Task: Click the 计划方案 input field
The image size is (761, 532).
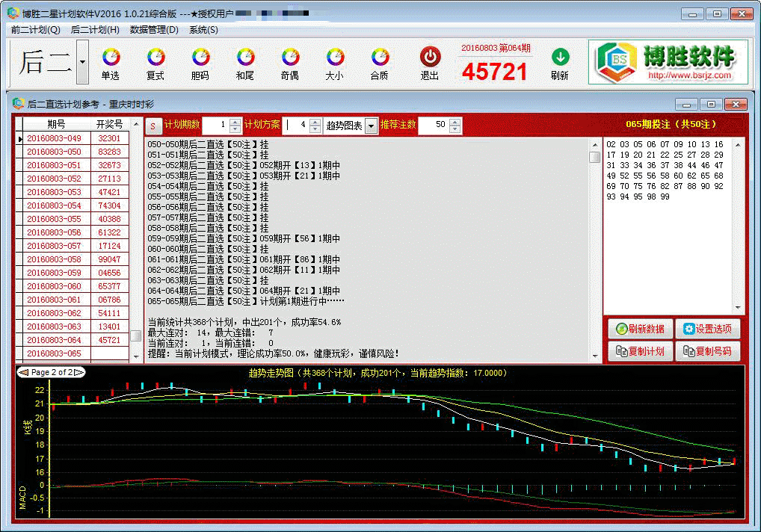Action: [296, 126]
